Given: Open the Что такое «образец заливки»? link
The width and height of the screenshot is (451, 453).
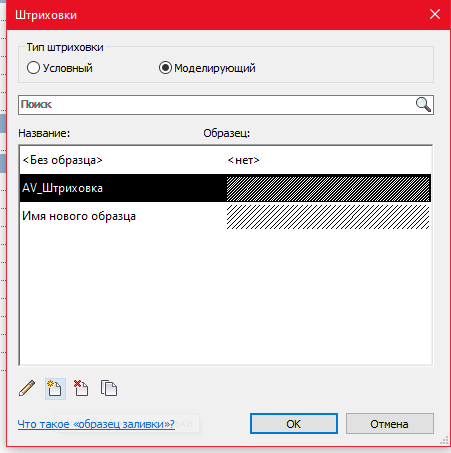Looking at the screenshot, I should coord(96,424).
